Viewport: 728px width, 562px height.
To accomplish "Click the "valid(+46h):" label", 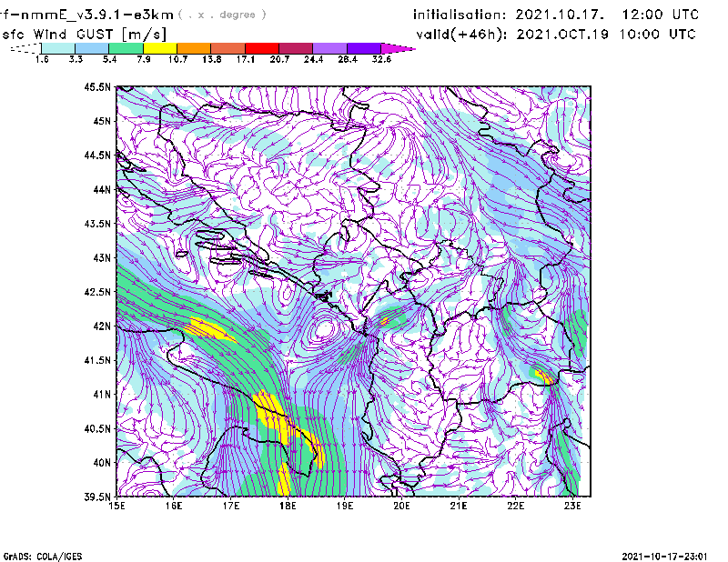I will click(462, 35).
